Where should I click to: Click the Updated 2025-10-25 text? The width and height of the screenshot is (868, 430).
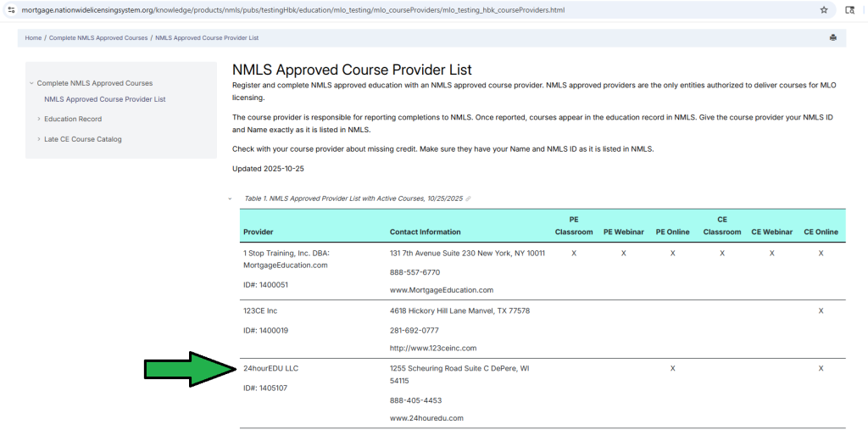(268, 169)
